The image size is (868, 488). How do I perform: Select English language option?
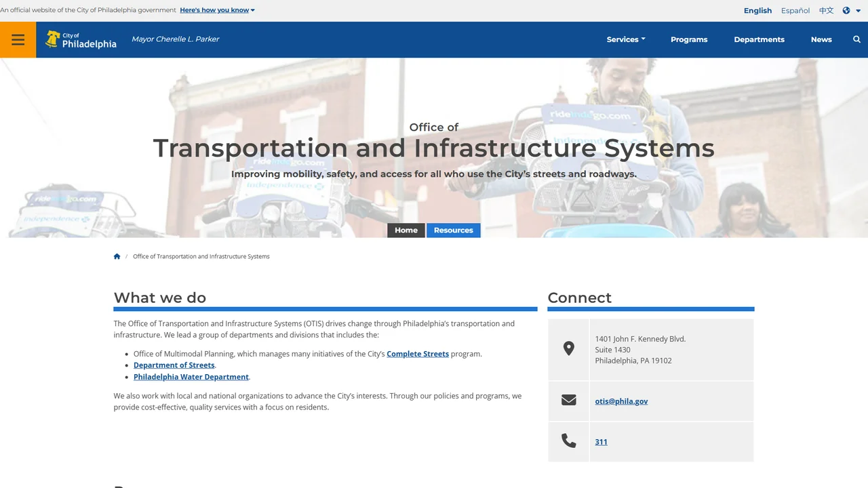click(757, 10)
